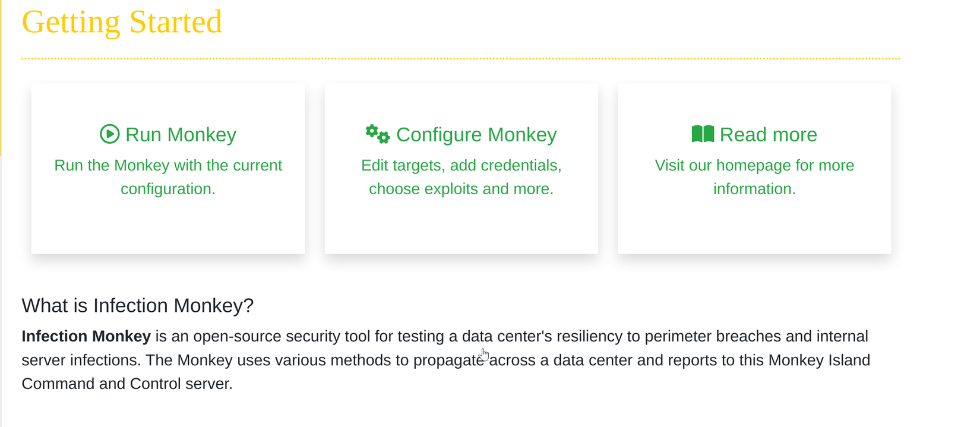The image size is (980, 427).
Task: Click the bold "Infection Monkey" paragraph text
Action: click(86, 336)
